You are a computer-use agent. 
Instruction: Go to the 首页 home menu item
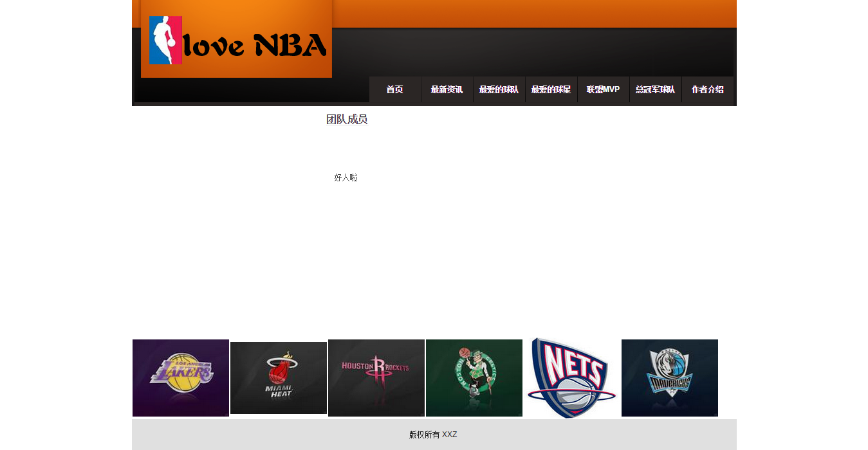tap(395, 90)
